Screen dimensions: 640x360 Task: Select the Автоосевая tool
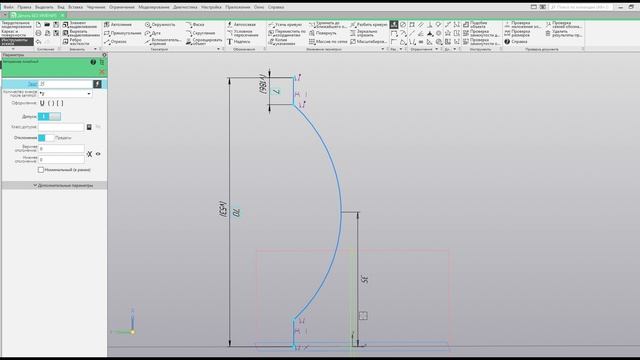click(x=241, y=25)
